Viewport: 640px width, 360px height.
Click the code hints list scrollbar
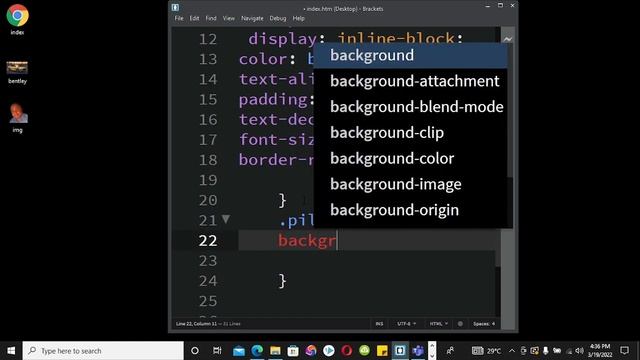[510, 110]
